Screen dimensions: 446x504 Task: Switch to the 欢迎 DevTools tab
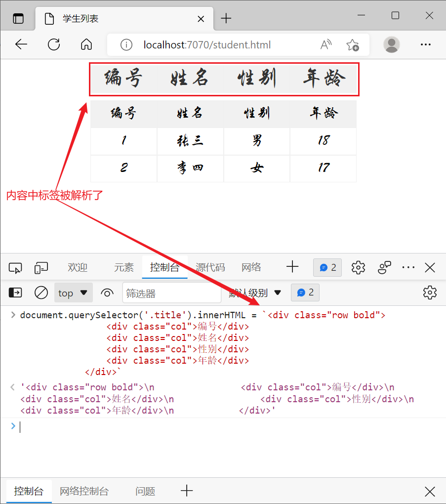coord(78,267)
